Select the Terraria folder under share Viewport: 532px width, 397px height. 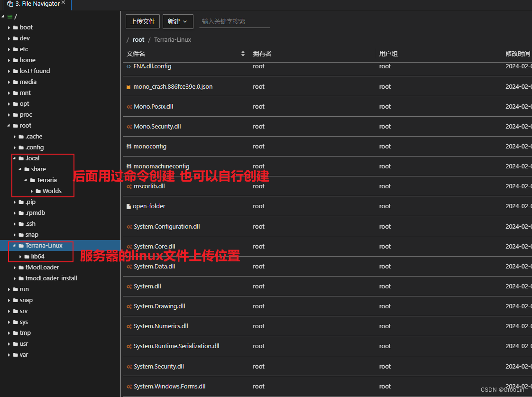tap(47, 181)
